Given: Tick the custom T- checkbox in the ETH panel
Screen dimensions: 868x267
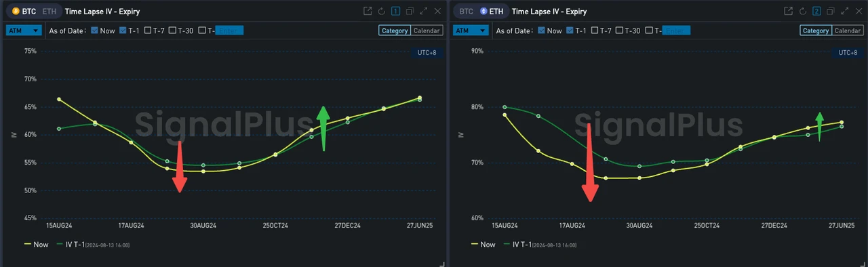Looking at the screenshot, I should pos(650,30).
